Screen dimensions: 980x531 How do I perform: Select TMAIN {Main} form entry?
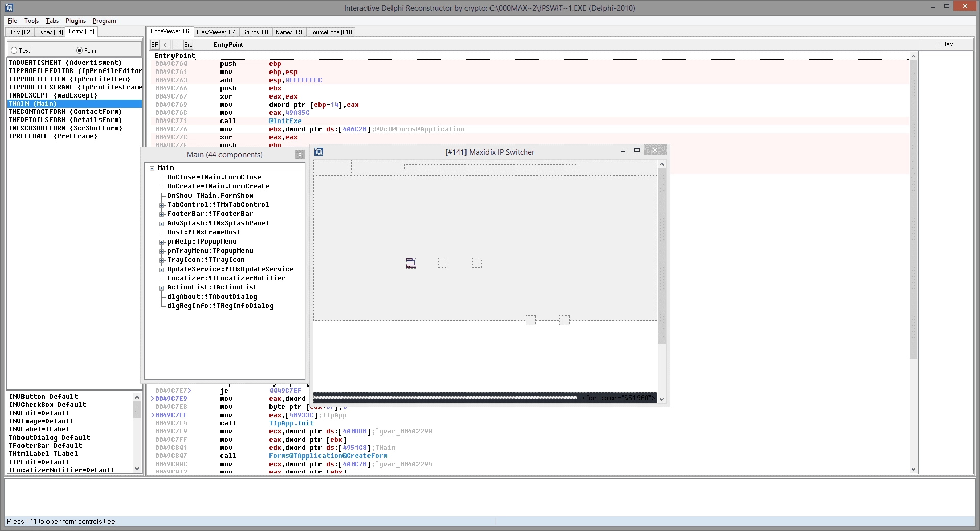point(75,104)
